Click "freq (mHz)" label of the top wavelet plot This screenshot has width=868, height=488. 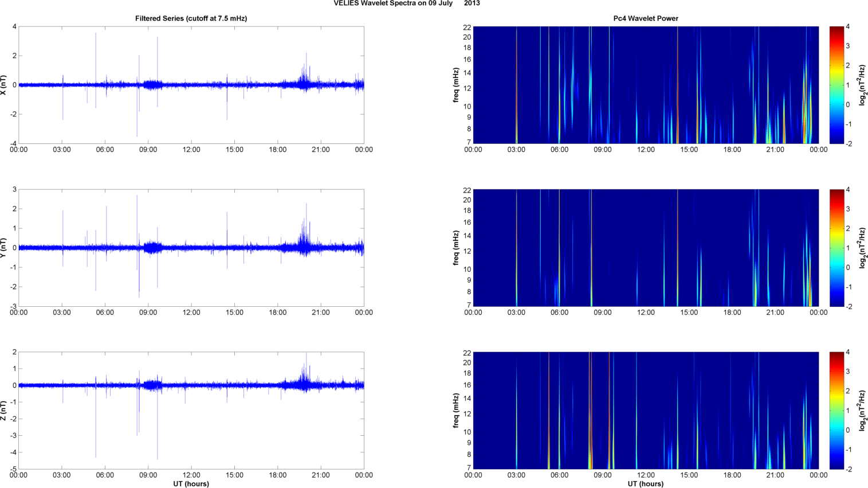[456, 85]
